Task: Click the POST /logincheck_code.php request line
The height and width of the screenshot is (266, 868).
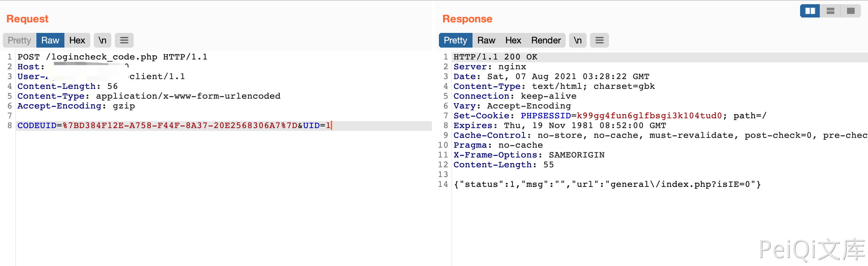Action: (112, 57)
